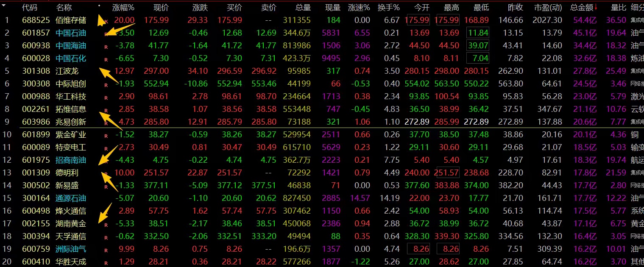644x267 pixels.
Task: Click total volume 344.6万
Action: (x=297, y=33)
